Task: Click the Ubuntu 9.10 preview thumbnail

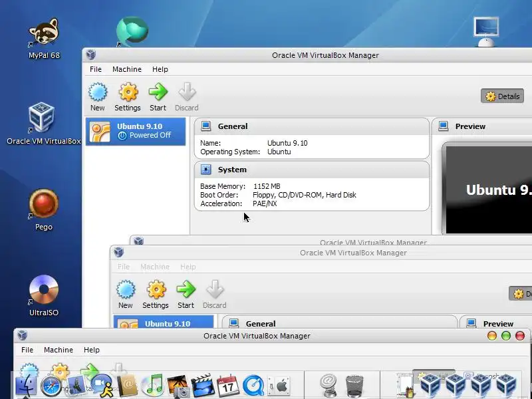Action: 489,190
